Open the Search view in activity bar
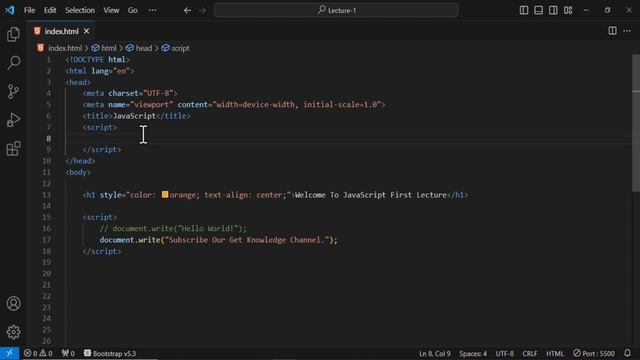 click(13, 62)
